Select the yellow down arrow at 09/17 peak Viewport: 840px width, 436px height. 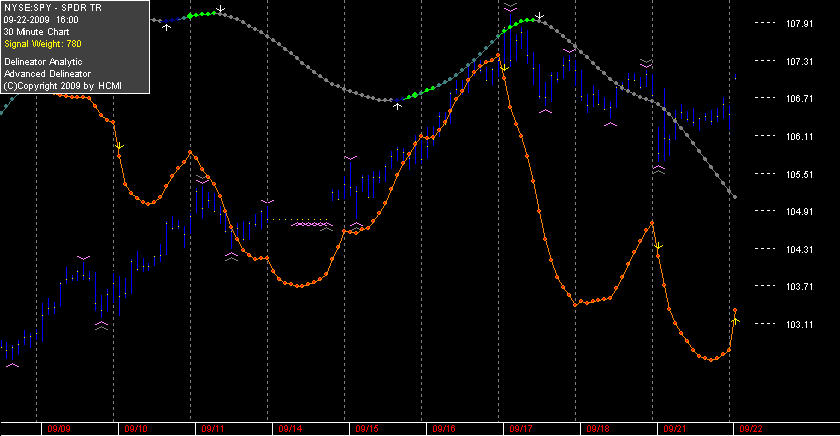(x=504, y=67)
